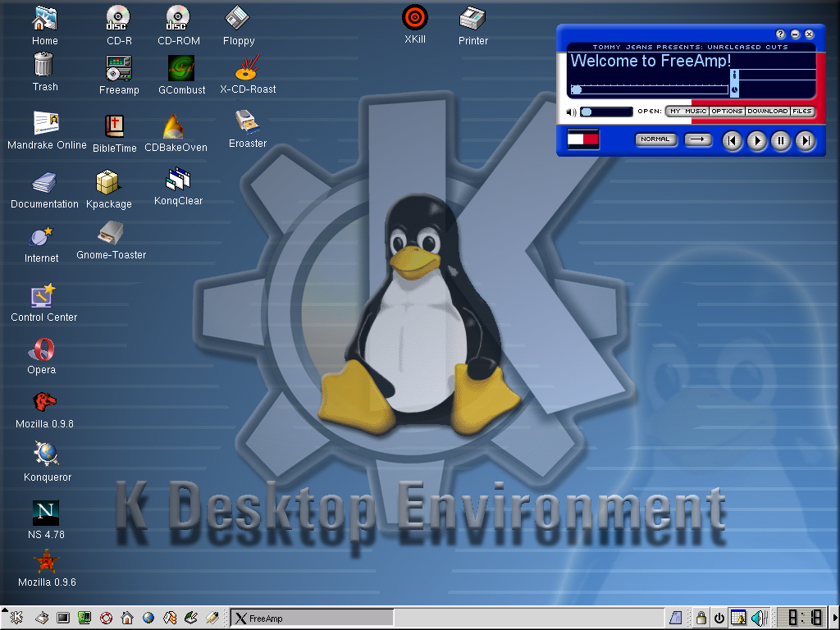Click the logout power icon in the panel

coord(719,619)
